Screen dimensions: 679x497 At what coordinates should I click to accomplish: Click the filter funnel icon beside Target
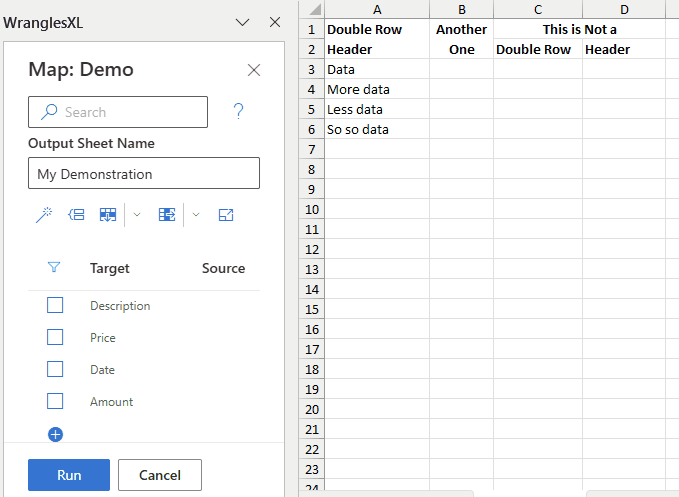pos(55,268)
